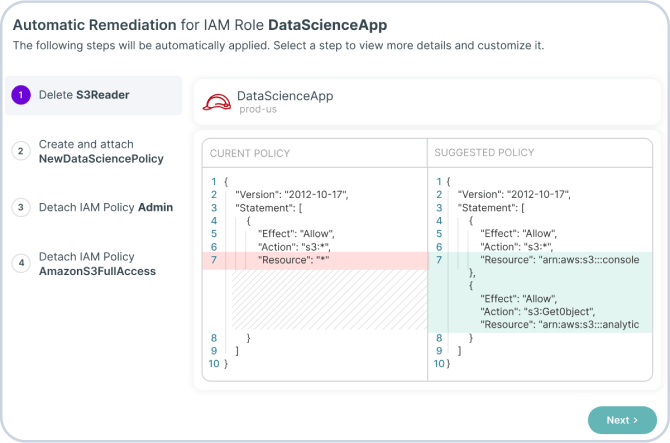Click the "Version" line in current policy
This screenshot has width=670, height=443.
pos(292,195)
